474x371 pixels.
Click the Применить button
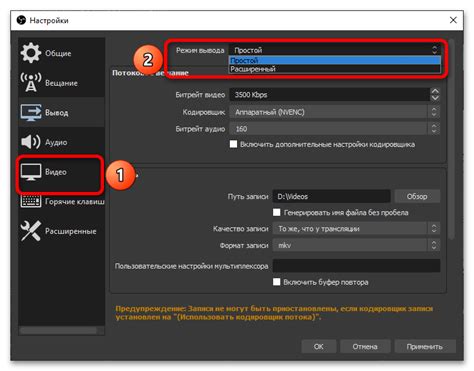(425, 347)
